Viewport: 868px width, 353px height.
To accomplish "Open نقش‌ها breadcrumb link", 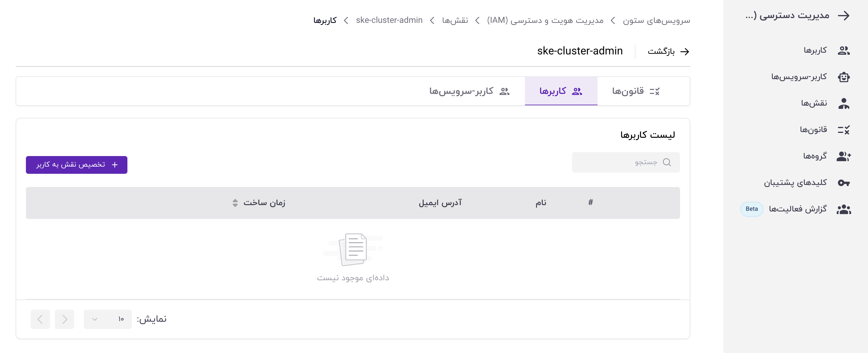I will pyautogui.click(x=454, y=20).
